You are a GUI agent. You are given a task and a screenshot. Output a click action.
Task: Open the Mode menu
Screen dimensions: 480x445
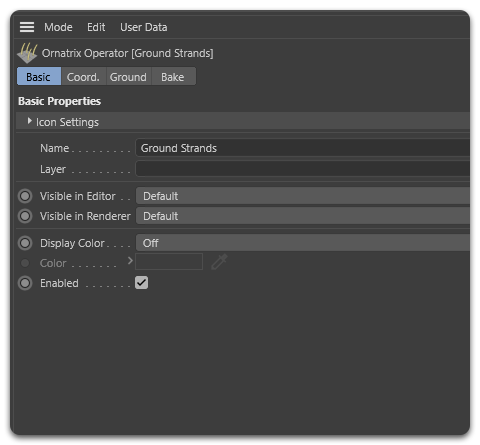coord(58,27)
